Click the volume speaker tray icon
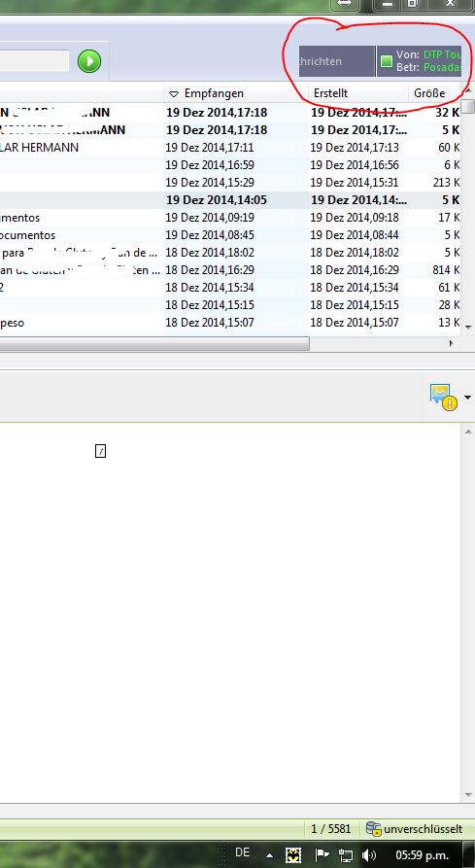Screen dimensions: 475x868 [x=369, y=855]
